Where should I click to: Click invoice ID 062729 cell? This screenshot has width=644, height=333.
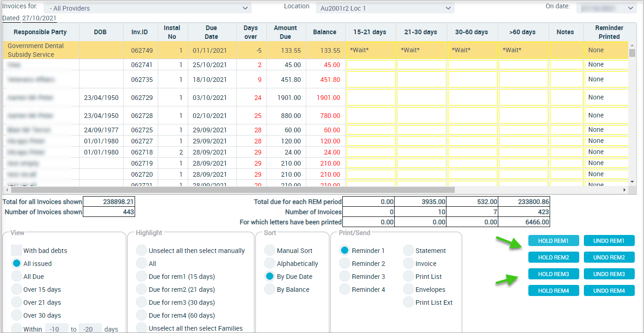(x=142, y=98)
